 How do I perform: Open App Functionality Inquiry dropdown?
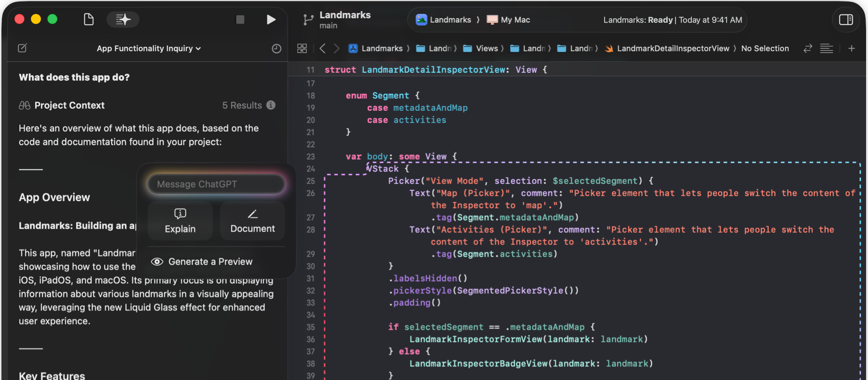pos(149,48)
